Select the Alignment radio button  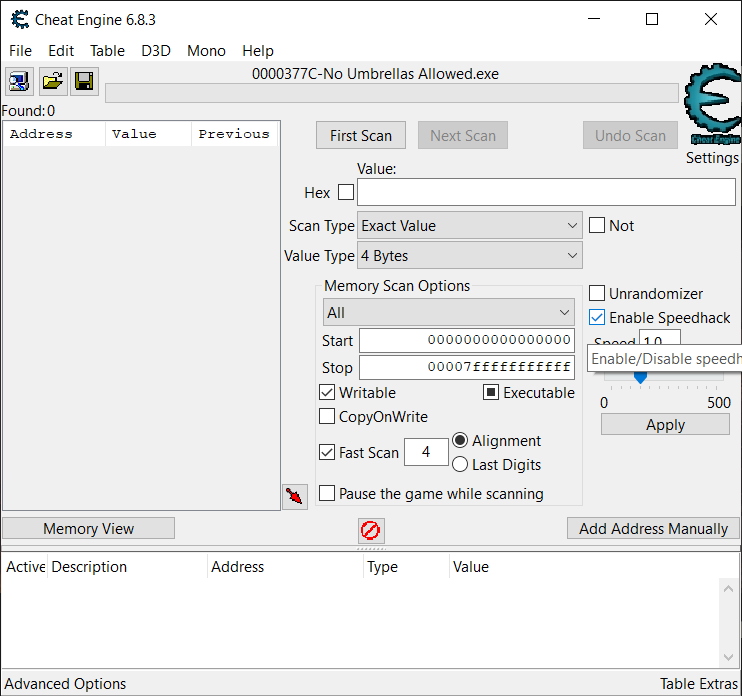[x=460, y=441]
